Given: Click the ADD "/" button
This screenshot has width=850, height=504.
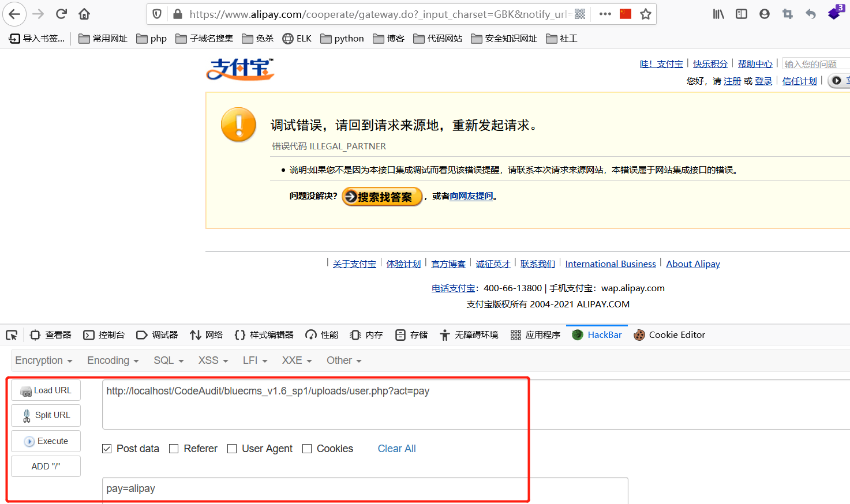Looking at the screenshot, I should click(x=46, y=467).
